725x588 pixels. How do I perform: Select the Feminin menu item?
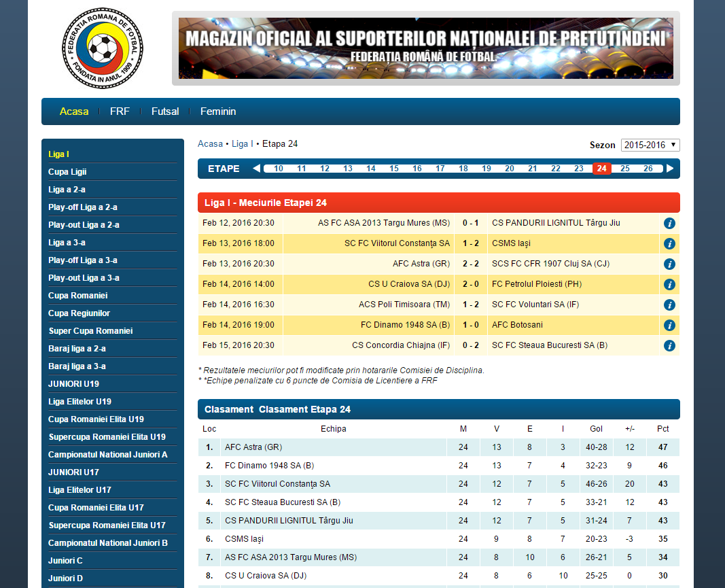[218, 111]
